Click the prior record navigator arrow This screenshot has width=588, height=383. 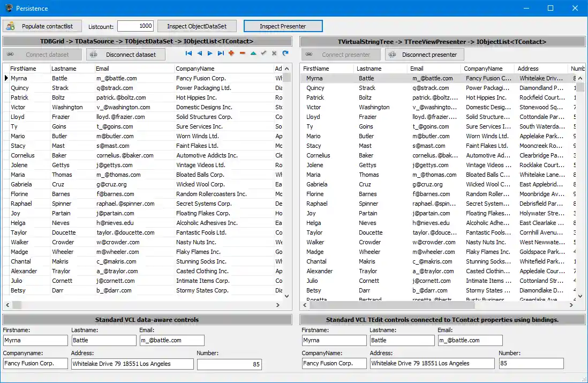click(199, 53)
